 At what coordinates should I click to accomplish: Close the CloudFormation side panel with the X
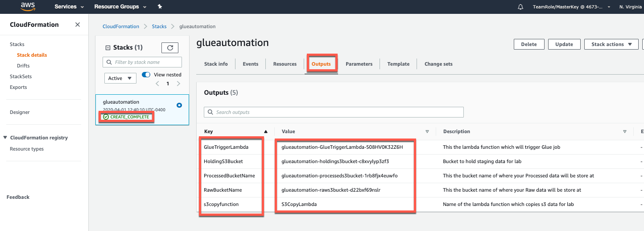coord(78,25)
